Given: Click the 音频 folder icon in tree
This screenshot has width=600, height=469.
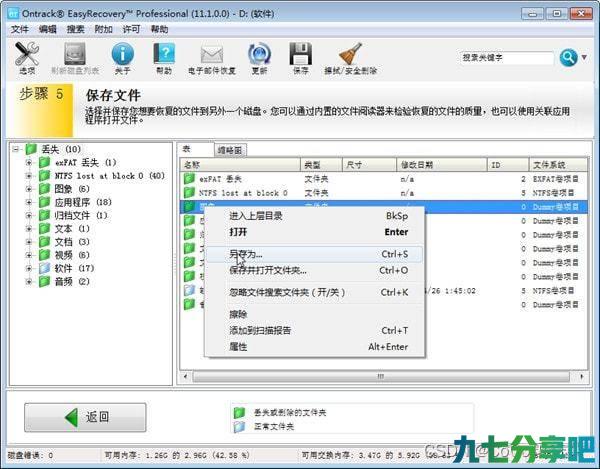Looking at the screenshot, I should coord(44,281).
